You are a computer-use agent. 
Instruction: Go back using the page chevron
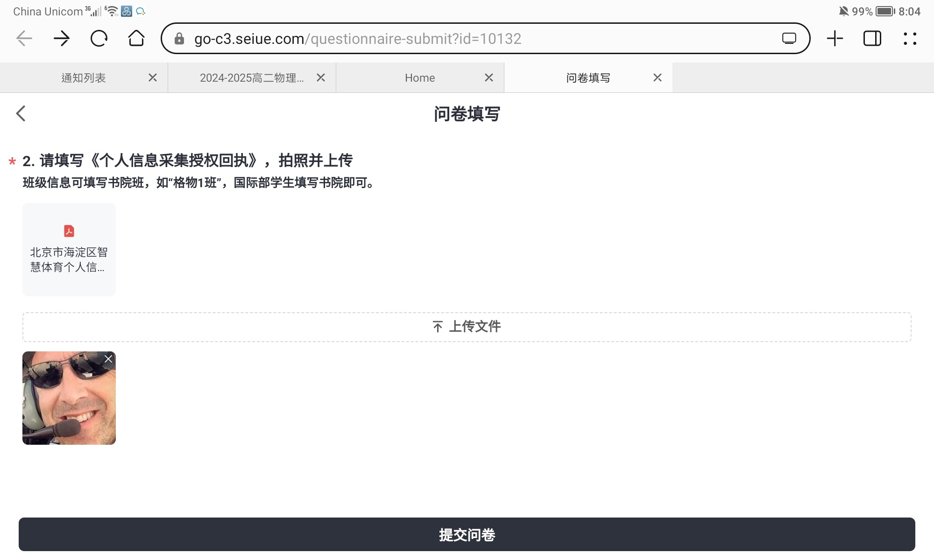(21, 113)
